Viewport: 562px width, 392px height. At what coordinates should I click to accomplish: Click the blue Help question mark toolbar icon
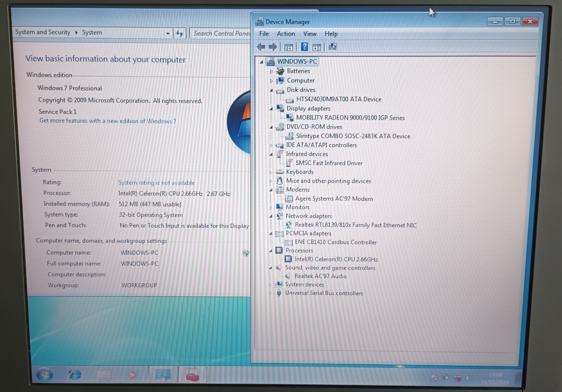click(305, 47)
